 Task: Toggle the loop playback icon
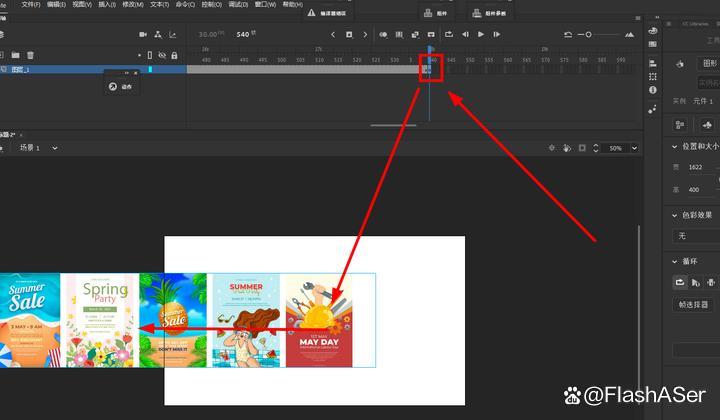tap(449, 34)
